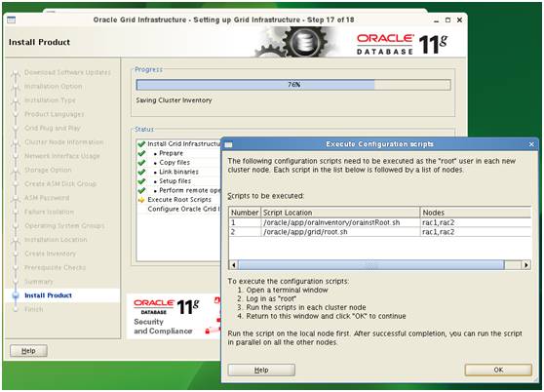Select Storage Option step in sidebar
The width and height of the screenshot is (544, 392).
(x=48, y=170)
